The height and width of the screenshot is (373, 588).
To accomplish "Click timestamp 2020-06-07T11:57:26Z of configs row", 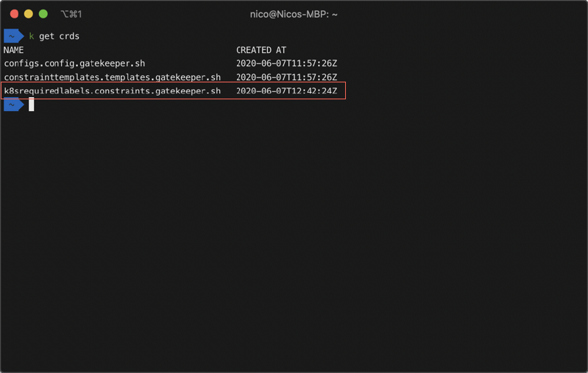I will pyautogui.click(x=286, y=63).
